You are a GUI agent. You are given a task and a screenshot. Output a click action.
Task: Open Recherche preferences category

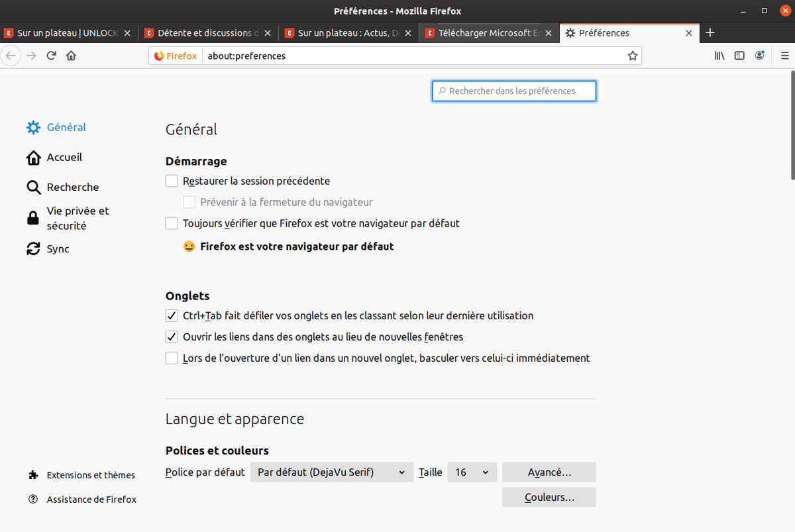[x=73, y=187]
